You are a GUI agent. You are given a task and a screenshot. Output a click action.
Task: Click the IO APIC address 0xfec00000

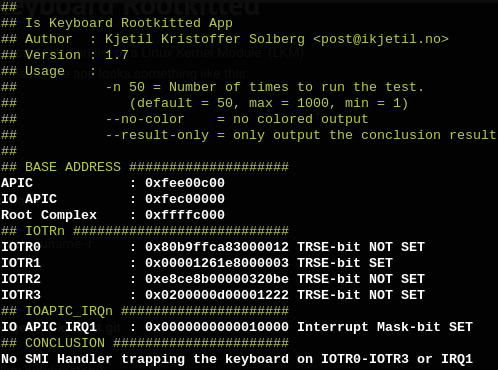[x=185, y=199]
